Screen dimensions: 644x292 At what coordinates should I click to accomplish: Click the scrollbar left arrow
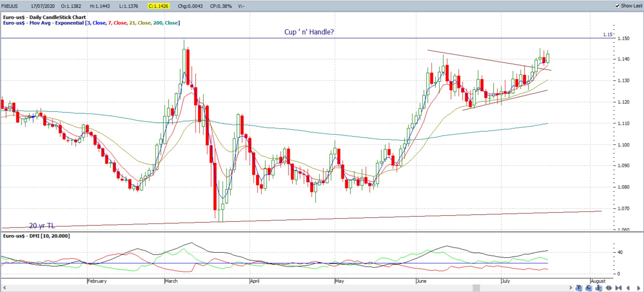(x=4, y=288)
